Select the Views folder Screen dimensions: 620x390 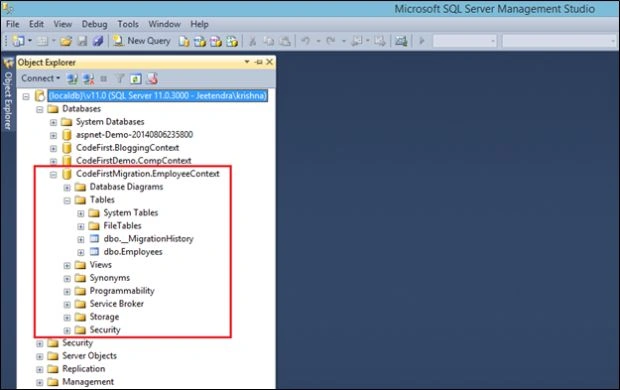(100, 265)
